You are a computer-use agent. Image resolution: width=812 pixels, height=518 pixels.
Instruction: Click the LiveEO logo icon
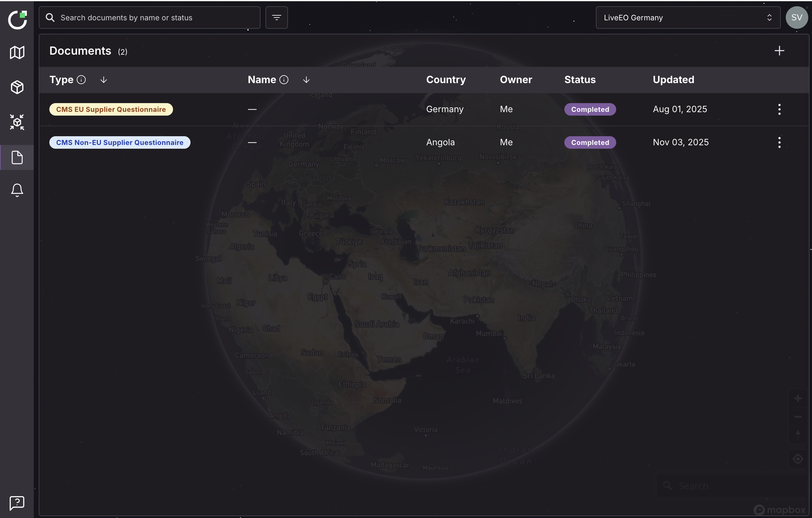click(17, 20)
